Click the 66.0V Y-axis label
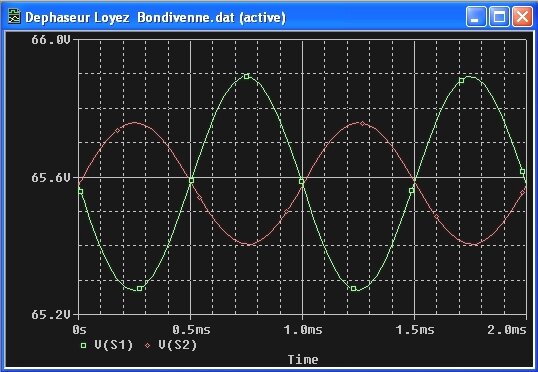Image resolution: width=538 pixels, height=372 pixels. 51,40
